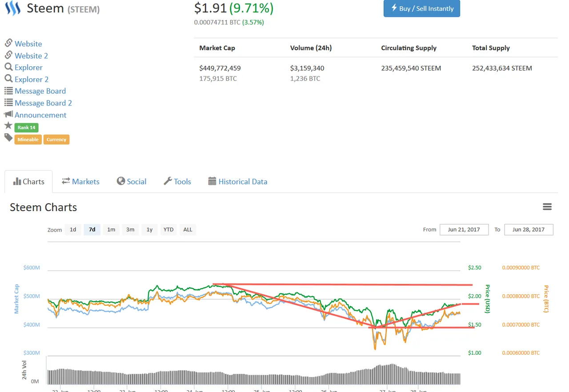
Task: Click the (9.71%) price change text
Action: pos(251,8)
